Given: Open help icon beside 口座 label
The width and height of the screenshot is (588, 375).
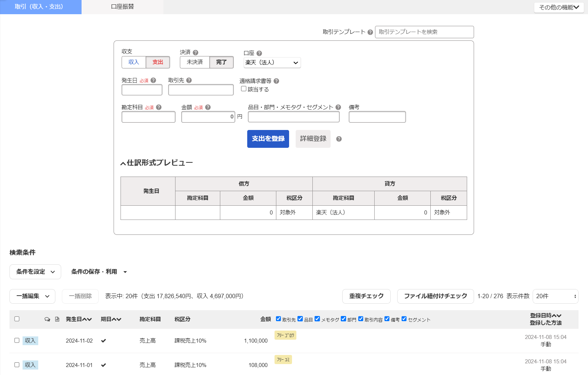Looking at the screenshot, I should coord(259,53).
